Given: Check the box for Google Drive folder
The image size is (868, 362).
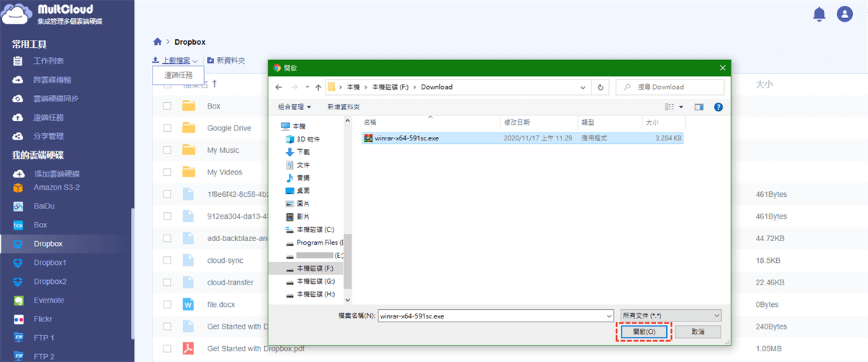Looking at the screenshot, I should pos(167,128).
